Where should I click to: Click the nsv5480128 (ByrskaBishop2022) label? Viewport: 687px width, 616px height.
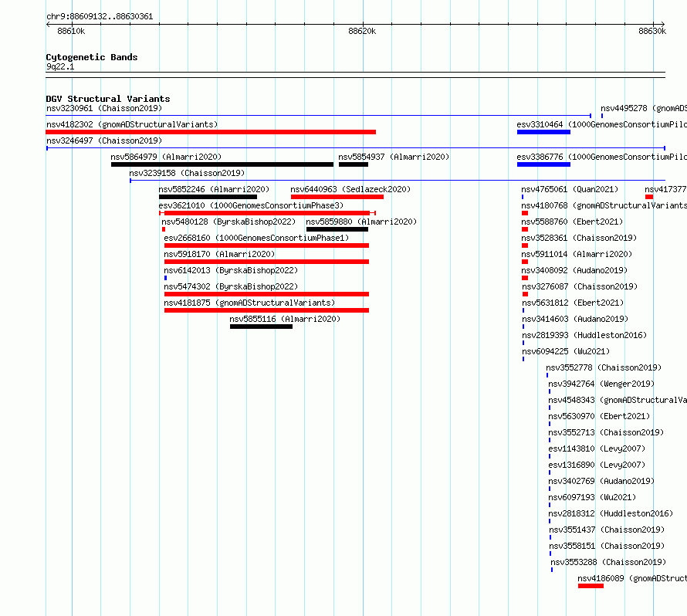pyautogui.click(x=228, y=222)
